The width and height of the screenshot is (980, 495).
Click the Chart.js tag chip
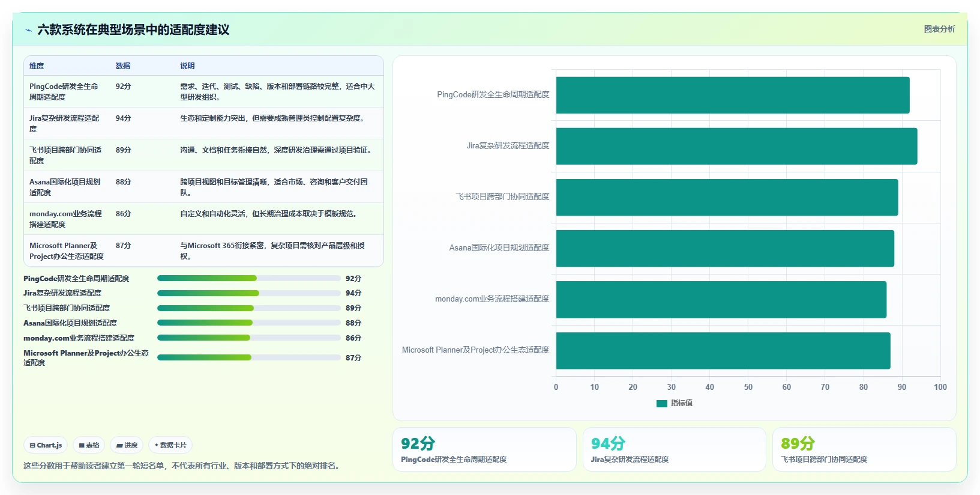[x=46, y=445]
